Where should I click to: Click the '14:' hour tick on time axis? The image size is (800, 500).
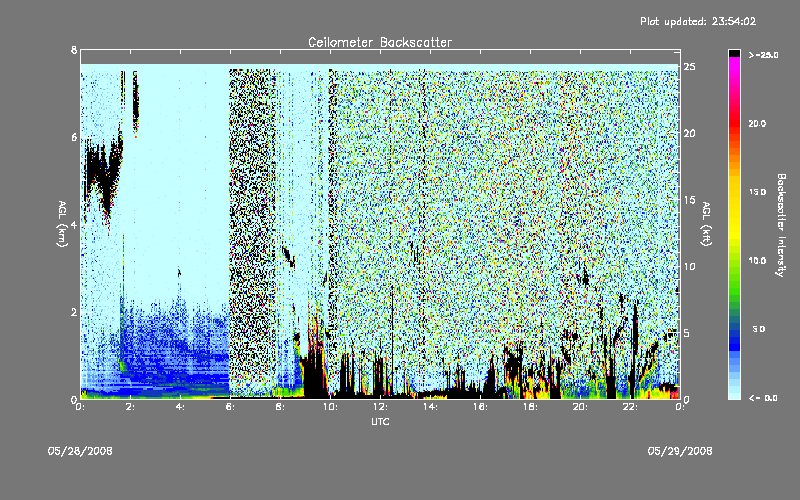point(430,407)
